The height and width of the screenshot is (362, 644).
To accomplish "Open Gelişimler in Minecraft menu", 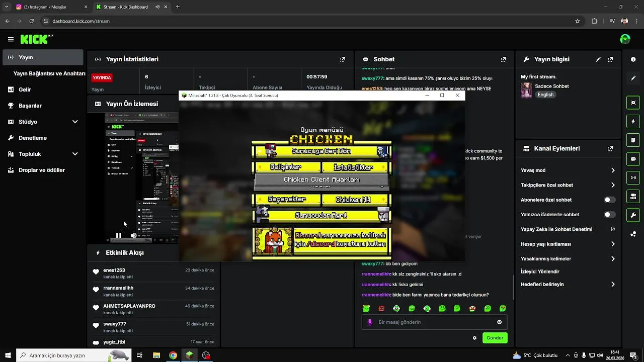I will (287, 167).
